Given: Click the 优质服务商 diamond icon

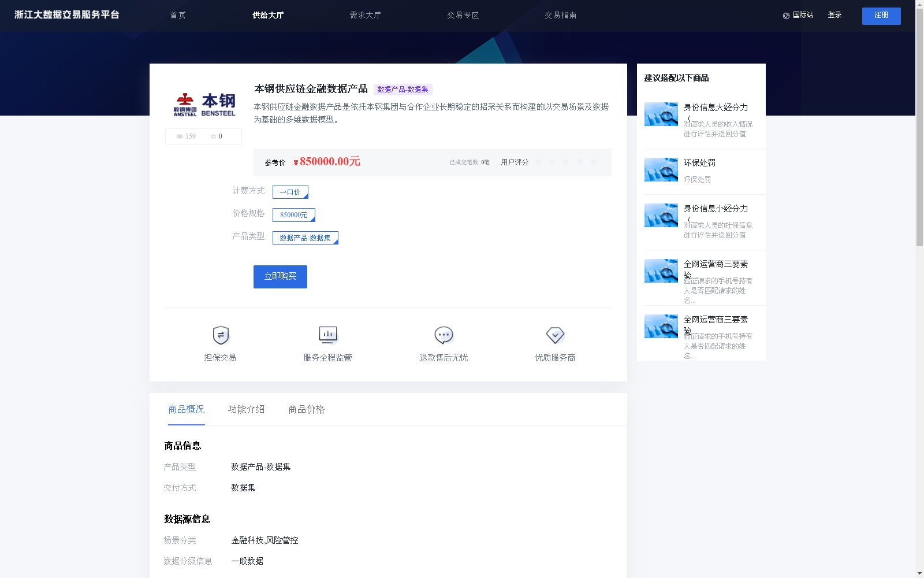Looking at the screenshot, I should (555, 335).
